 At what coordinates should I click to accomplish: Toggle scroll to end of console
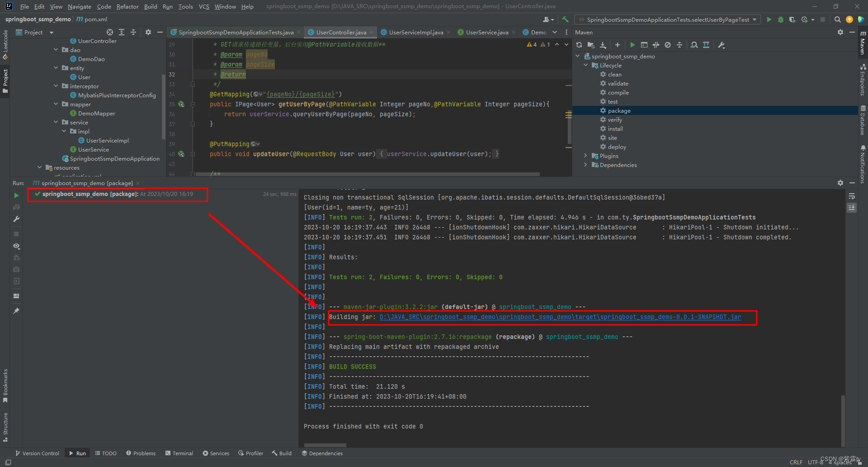pyautogui.click(x=852, y=208)
